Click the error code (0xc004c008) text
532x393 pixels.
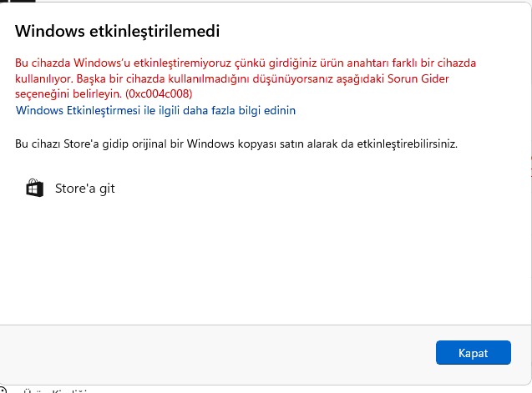click(159, 94)
